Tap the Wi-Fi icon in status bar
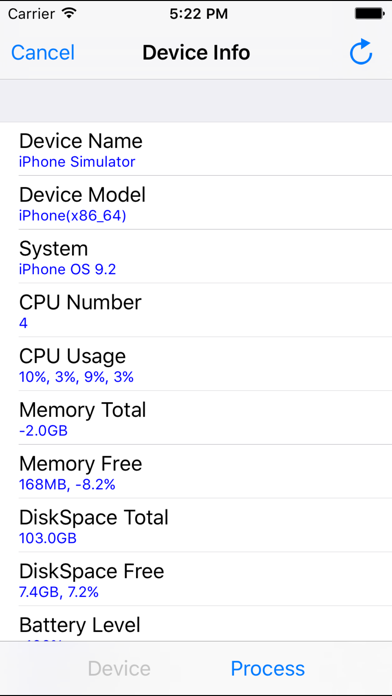Screen dimensions: 392x696 [69, 13]
